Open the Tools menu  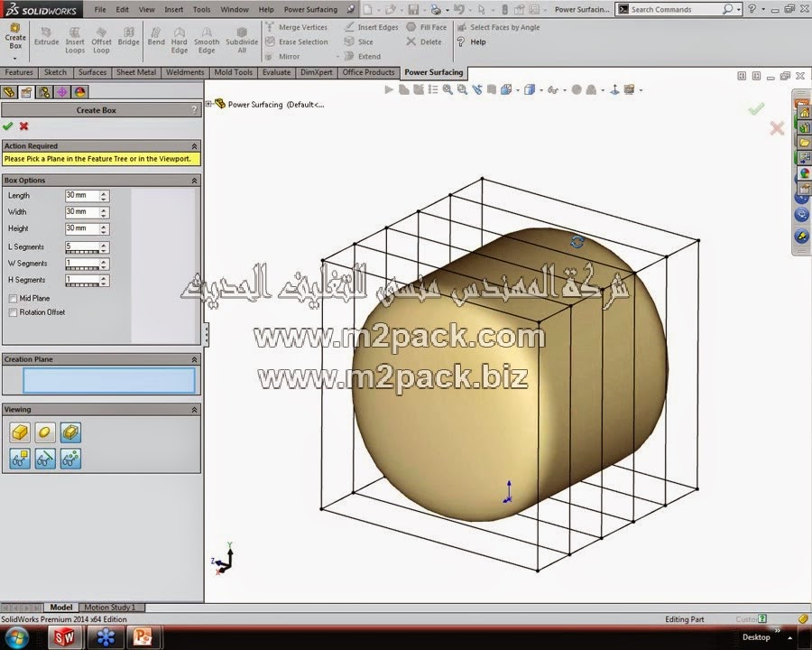pyautogui.click(x=201, y=9)
